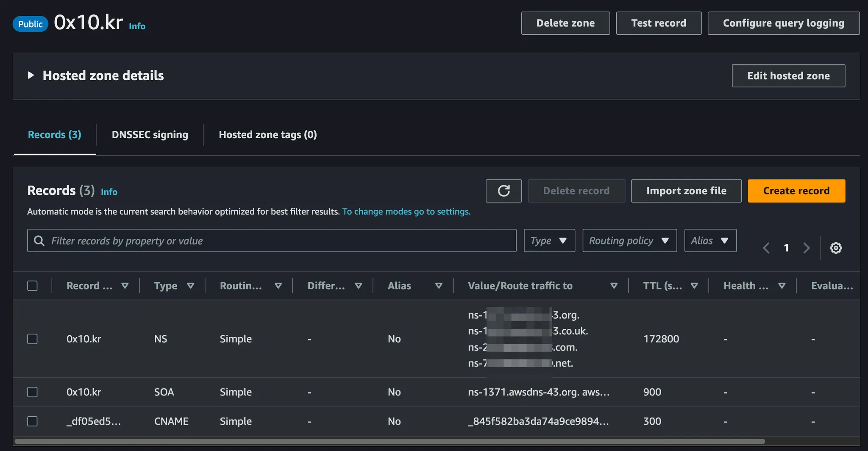Select the NS record checkbox

32,339
